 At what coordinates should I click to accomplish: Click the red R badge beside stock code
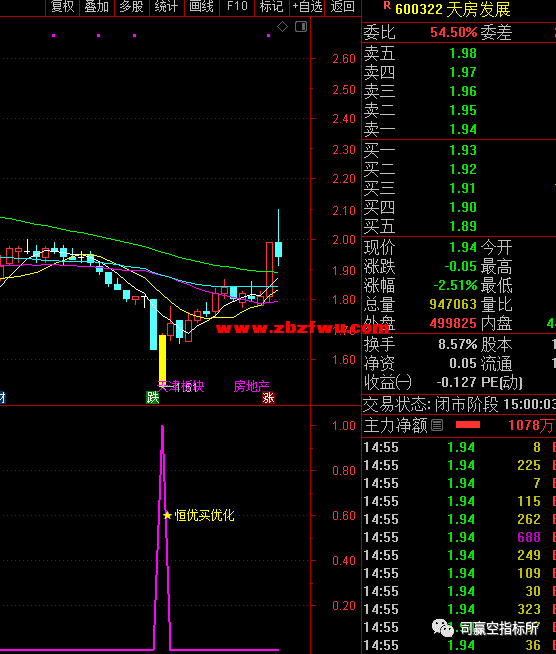click(x=387, y=5)
